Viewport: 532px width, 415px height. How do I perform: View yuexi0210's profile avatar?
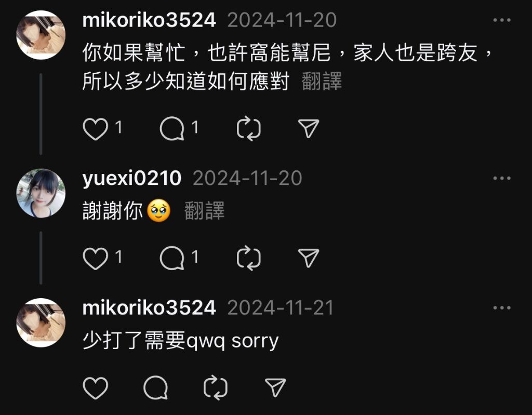coord(41,193)
